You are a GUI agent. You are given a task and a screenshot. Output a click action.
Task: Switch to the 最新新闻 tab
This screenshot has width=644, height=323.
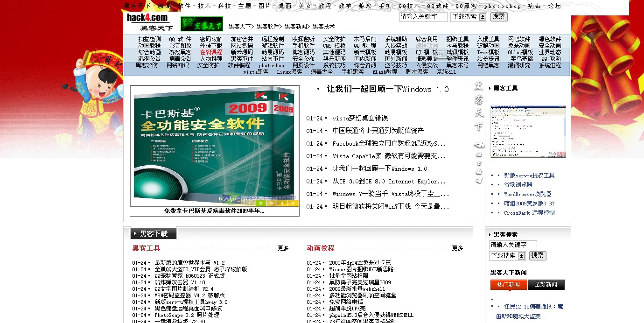(546, 285)
